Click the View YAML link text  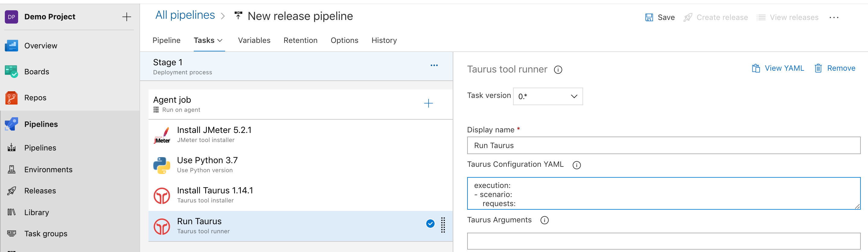tap(784, 69)
